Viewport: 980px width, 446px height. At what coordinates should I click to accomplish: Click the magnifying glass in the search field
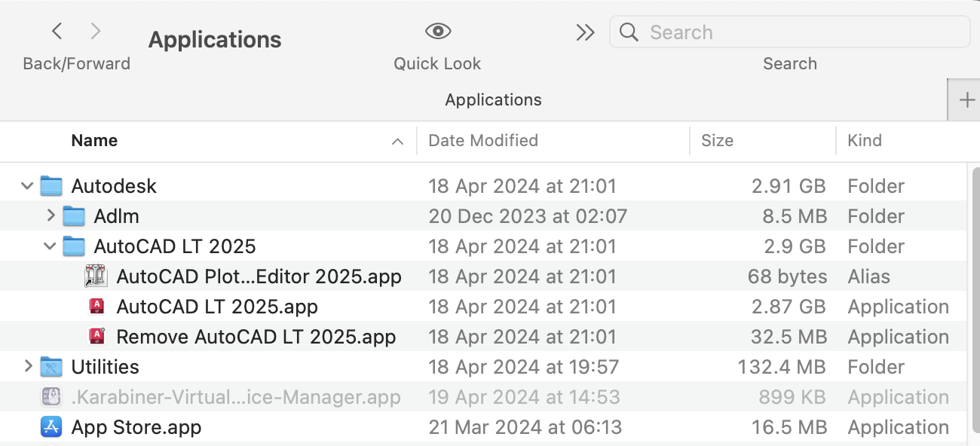tap(629, 32)
